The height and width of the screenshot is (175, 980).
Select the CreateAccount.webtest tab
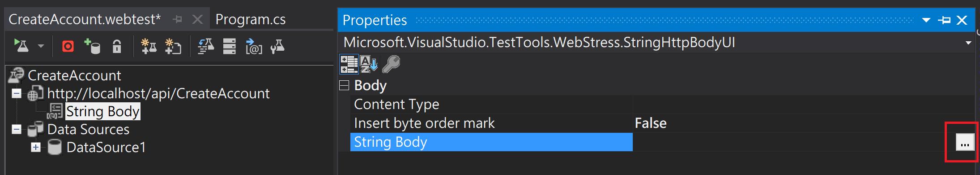point(85,19)
